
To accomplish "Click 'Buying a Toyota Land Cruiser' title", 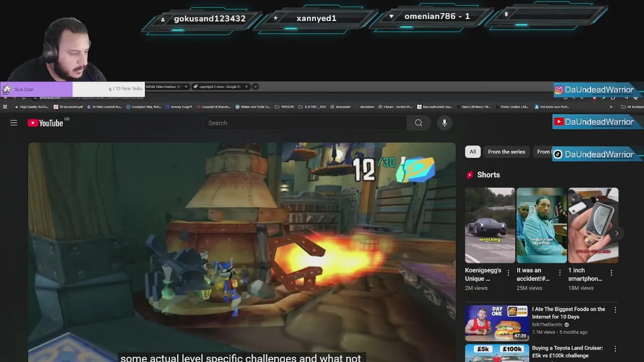I will [x=567, y=352].
